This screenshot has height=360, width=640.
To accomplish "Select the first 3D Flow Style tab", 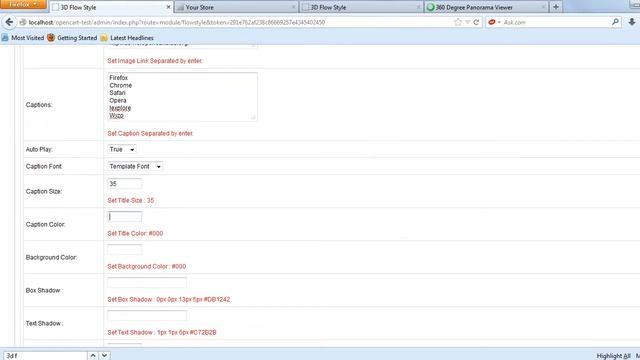I will point(111,7).
